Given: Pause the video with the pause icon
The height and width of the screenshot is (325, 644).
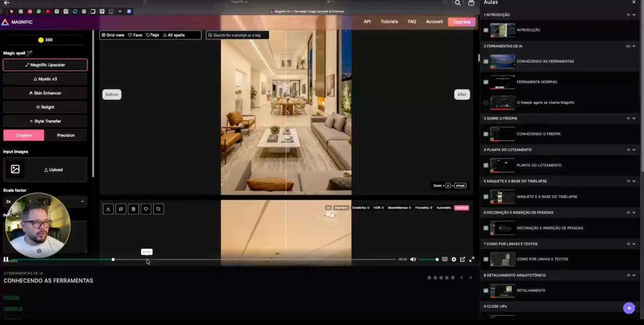Looking at the screenshot, I should click(6, 259).
